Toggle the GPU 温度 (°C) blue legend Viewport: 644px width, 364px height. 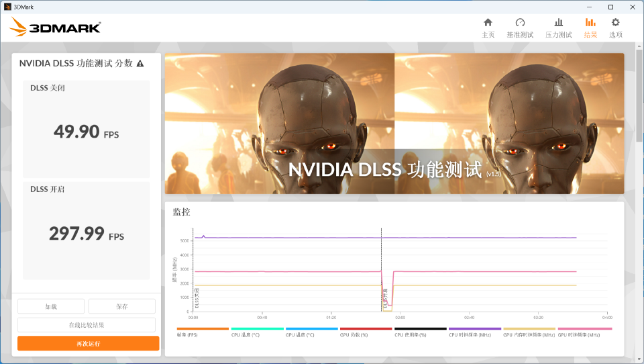tap(311, 332)
